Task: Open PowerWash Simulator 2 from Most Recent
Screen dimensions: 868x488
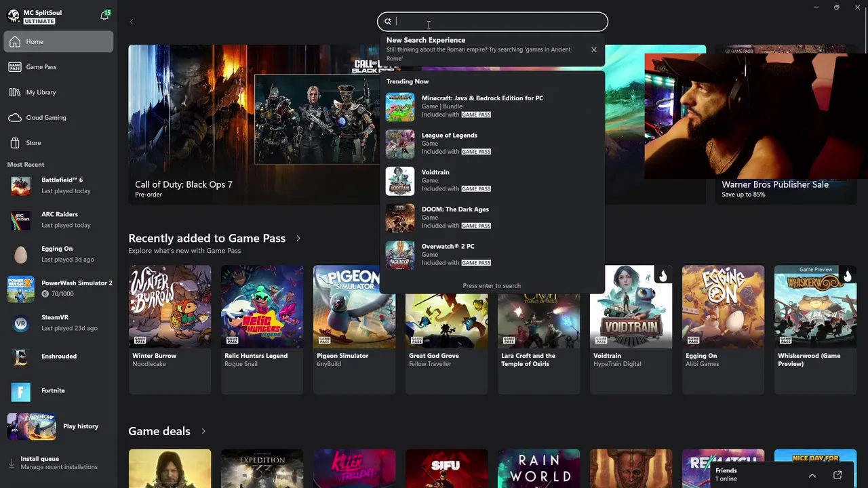Action: coord(58,289)
